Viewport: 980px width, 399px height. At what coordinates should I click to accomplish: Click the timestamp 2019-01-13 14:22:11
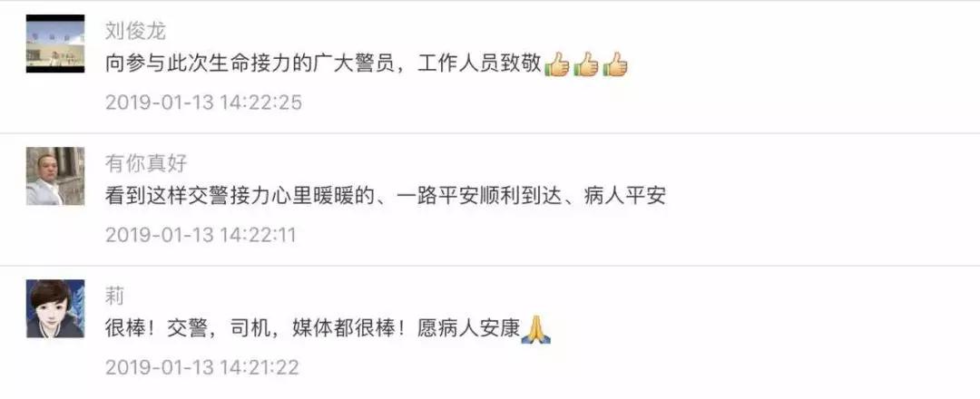click(x=201, y=235)
